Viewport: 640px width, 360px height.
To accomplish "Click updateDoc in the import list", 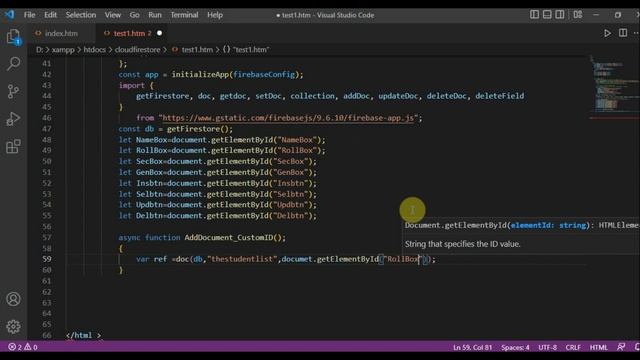I will tap(398, 96).
